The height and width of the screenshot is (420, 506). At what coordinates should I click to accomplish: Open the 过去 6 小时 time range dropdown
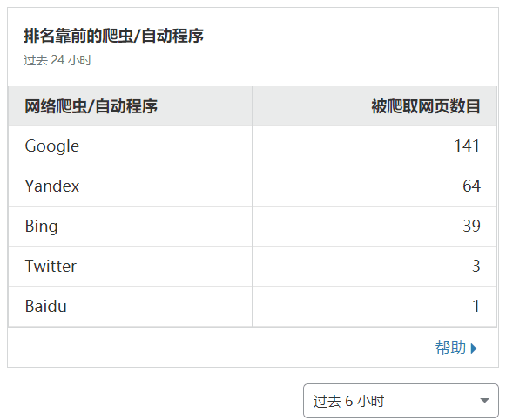point(401,401)
